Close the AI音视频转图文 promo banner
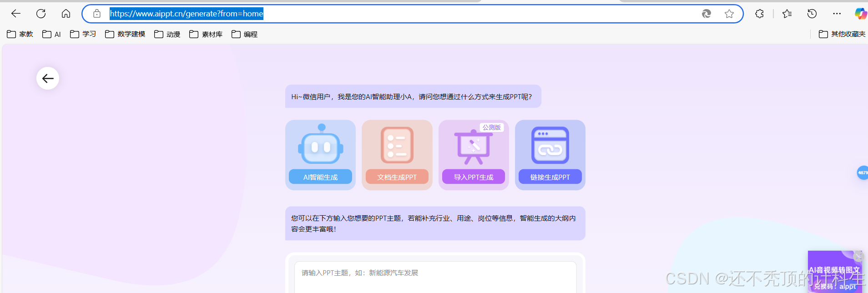 click(x=858, y=256)
